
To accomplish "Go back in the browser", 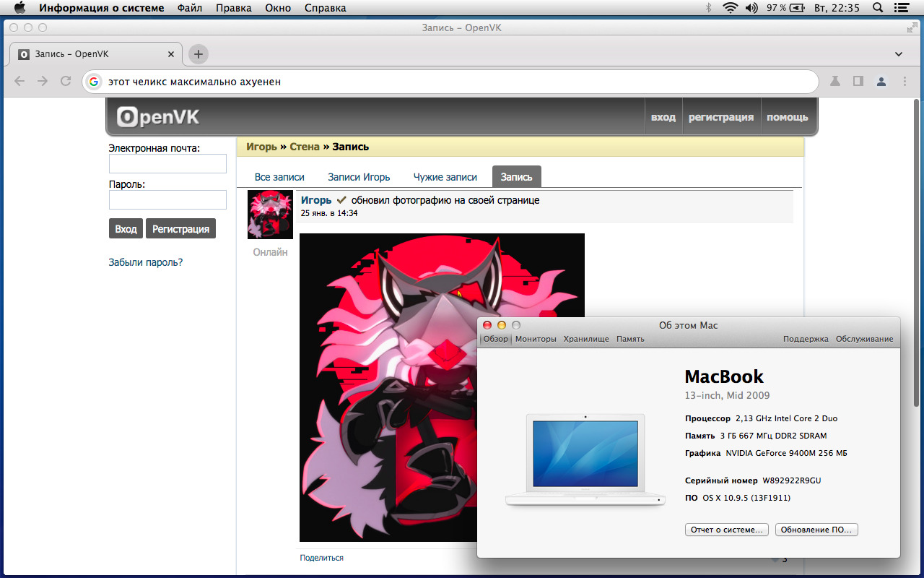I will (x=19, y=82).
